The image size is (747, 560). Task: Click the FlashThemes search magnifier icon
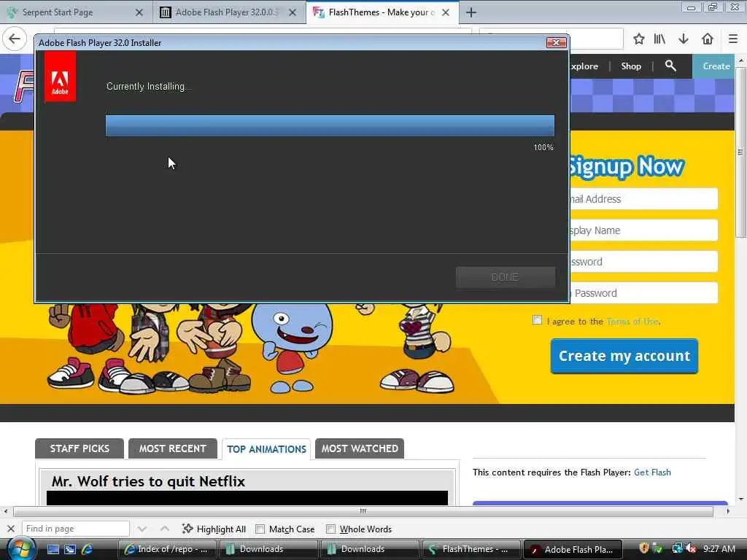[670, 66]
